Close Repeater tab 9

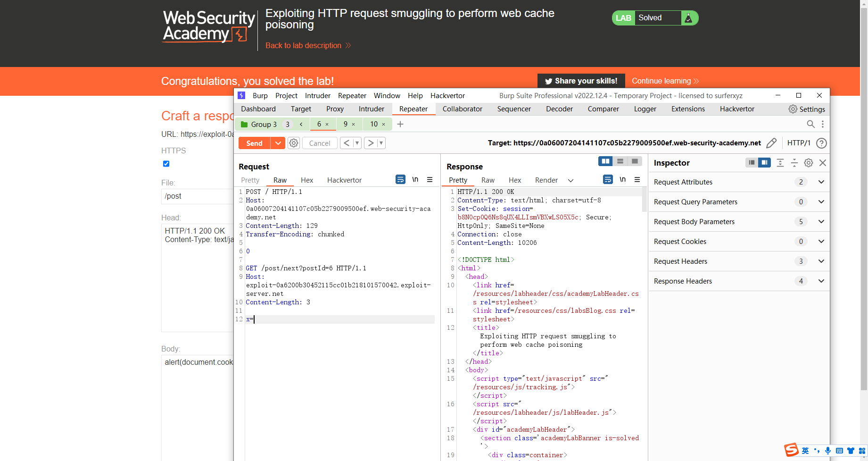pos(353,124)
